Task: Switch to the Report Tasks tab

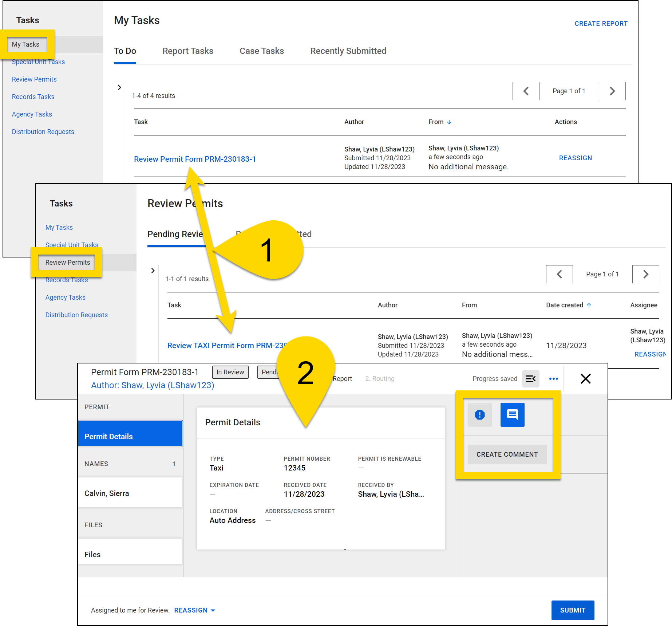Action: (x=188, y=51)
